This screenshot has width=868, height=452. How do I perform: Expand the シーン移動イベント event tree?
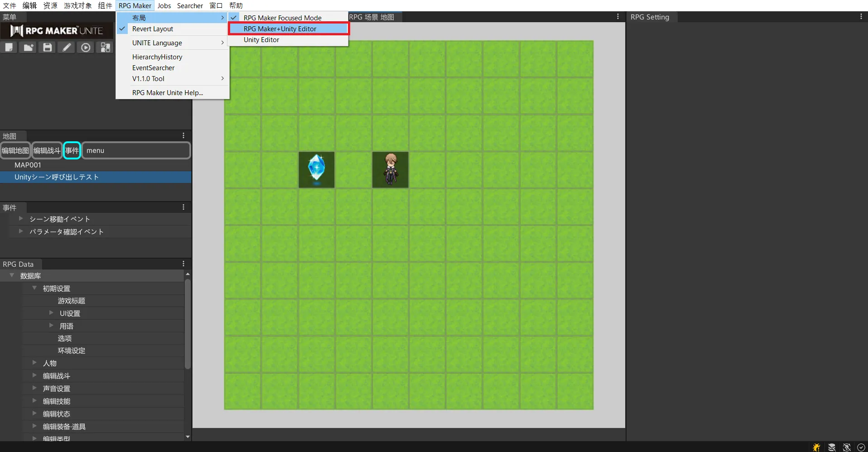click(x=21, y=219)
